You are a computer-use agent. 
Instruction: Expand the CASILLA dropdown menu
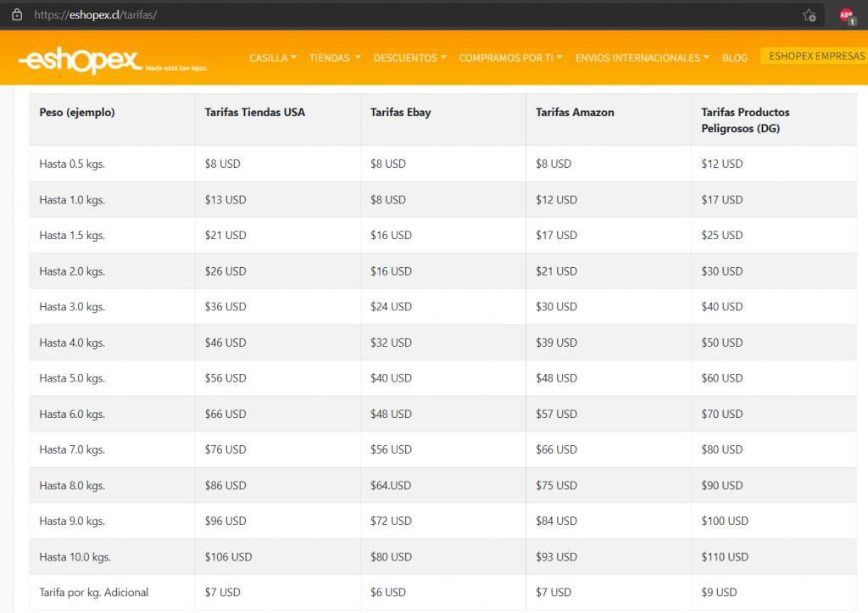pyautogui.click(x=272, y=58)
